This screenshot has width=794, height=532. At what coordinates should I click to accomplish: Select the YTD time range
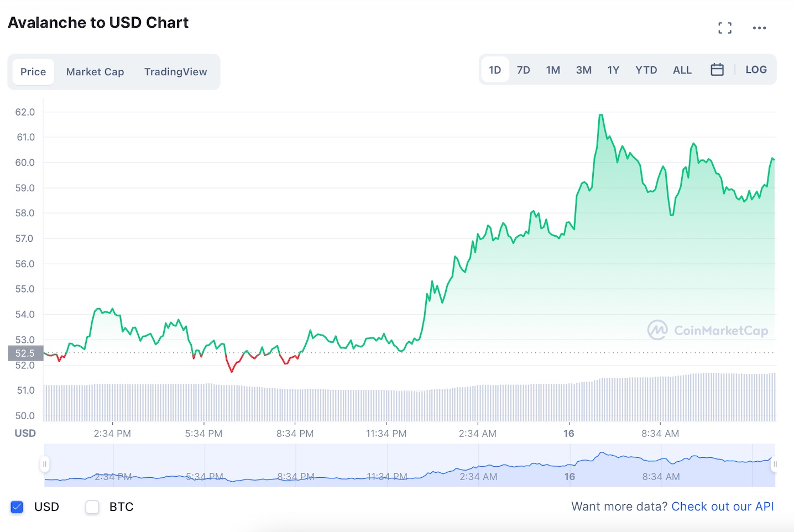(x=646, y=70)
